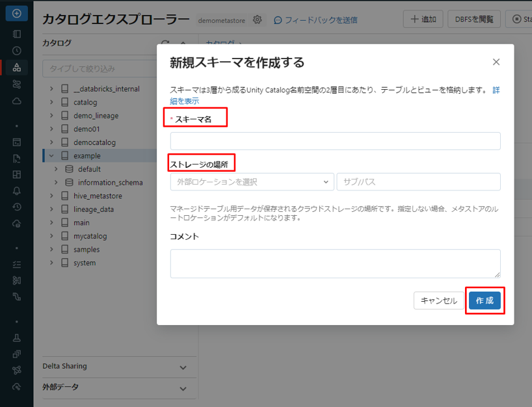The height and width of the screenshot is (407, 532).
Task: Click the plus New icon in sidebar
Action: (x=17, y=13)
